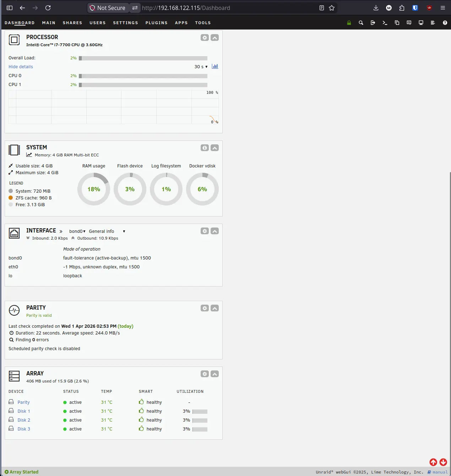Click Hide details link
The image size is (451, 476).
pos(21,67)
